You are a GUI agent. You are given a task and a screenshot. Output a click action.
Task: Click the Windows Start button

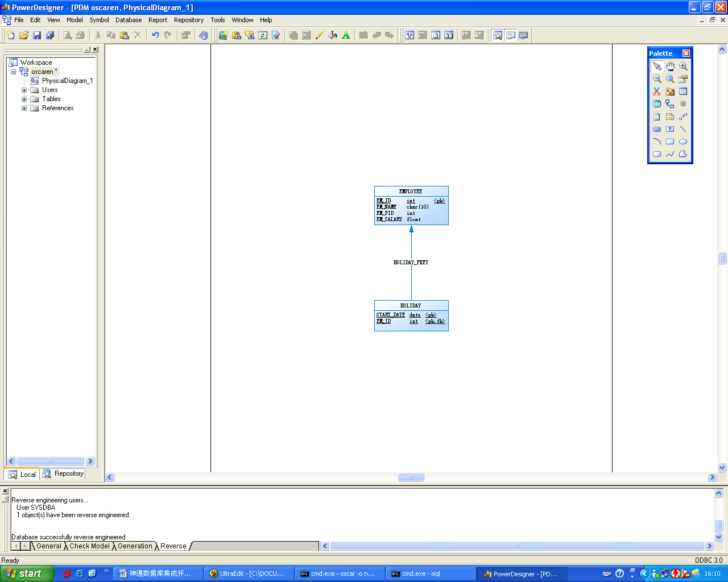pos(27,573)
